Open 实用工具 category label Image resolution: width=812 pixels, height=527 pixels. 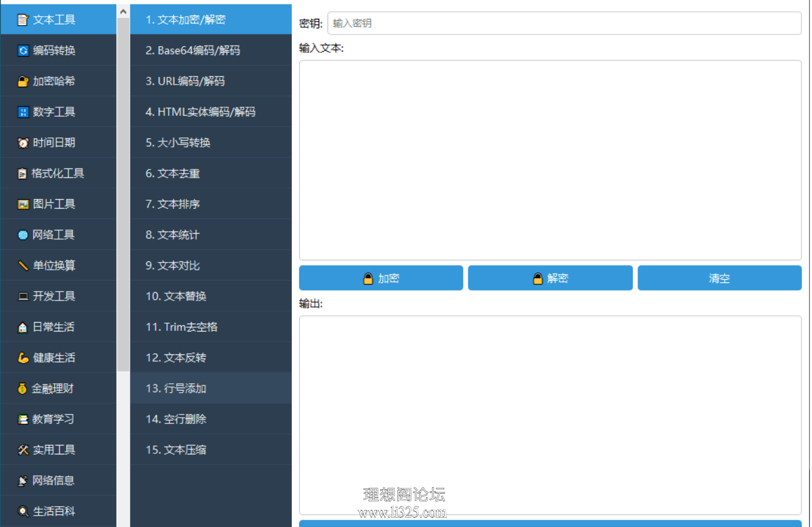54,450
